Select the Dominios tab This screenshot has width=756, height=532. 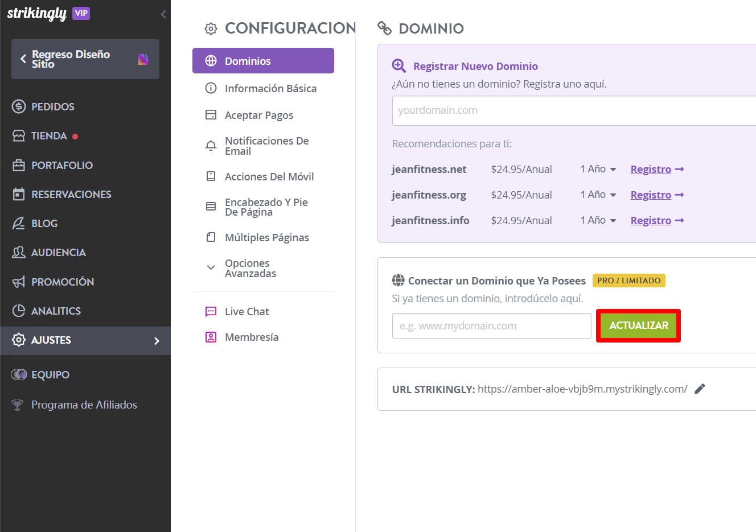pos(263,61)
